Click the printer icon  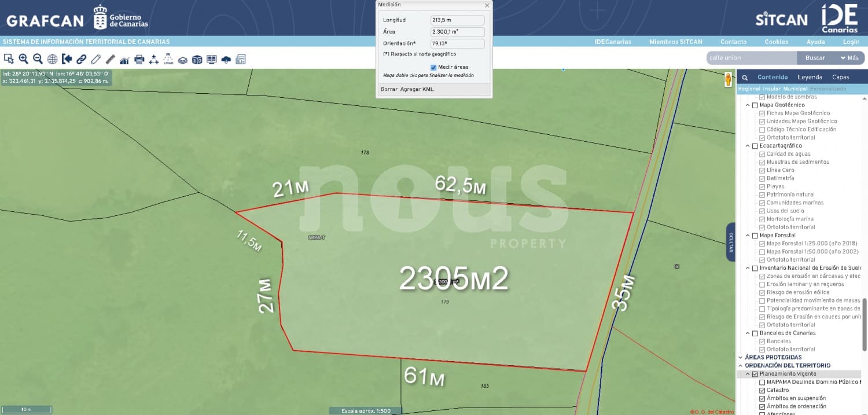(139, 59)
